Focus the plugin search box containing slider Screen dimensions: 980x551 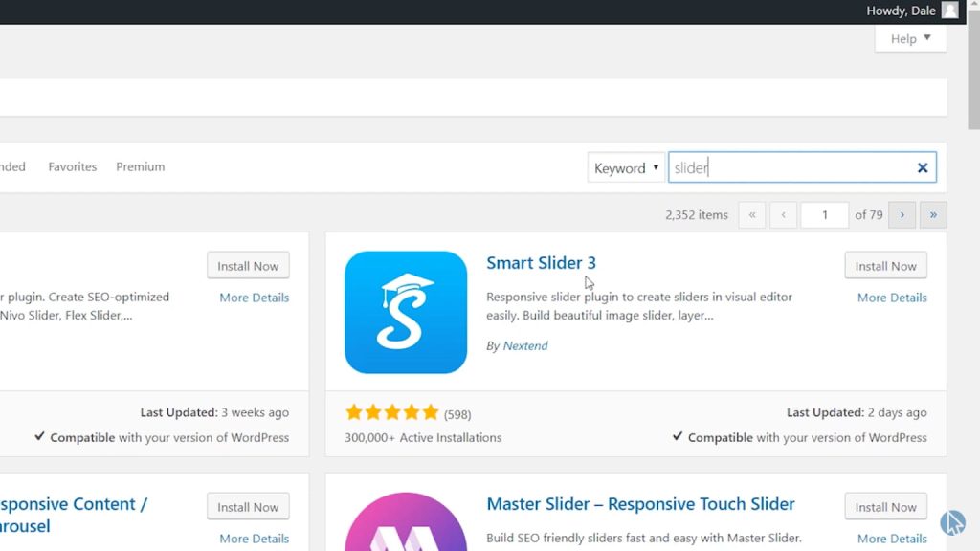pyautogui.click(x=790, y=167)
